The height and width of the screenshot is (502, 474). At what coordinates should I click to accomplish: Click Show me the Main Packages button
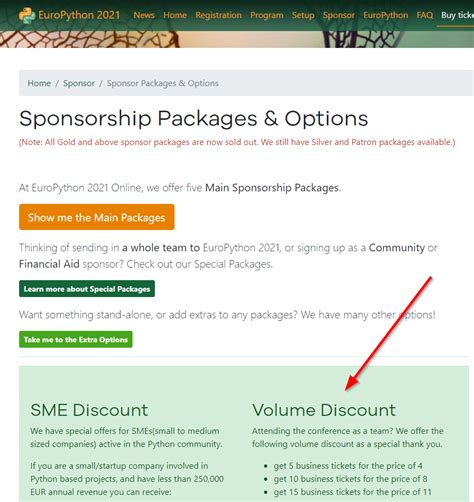[97, 217]
